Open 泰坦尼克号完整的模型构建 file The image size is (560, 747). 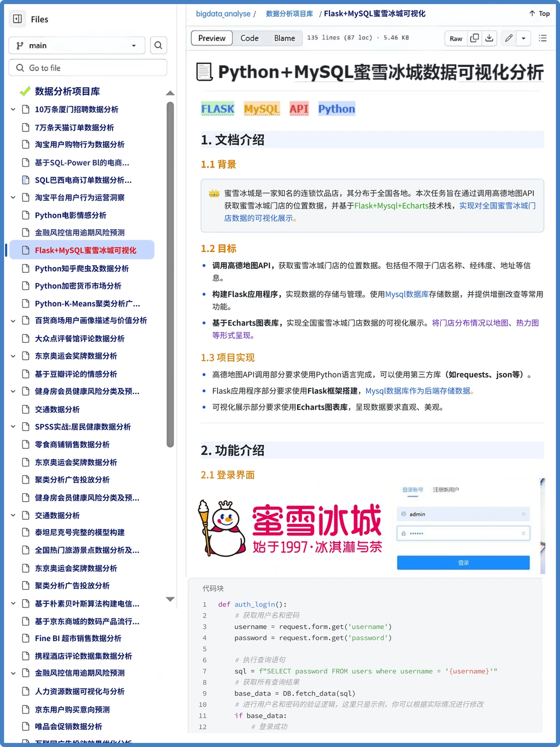[x=79, y=533]
